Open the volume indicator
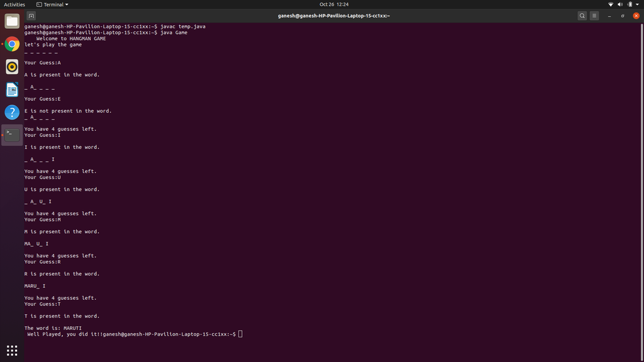The width and height of the screenshot is (644, 362). [x=620, y=4]
